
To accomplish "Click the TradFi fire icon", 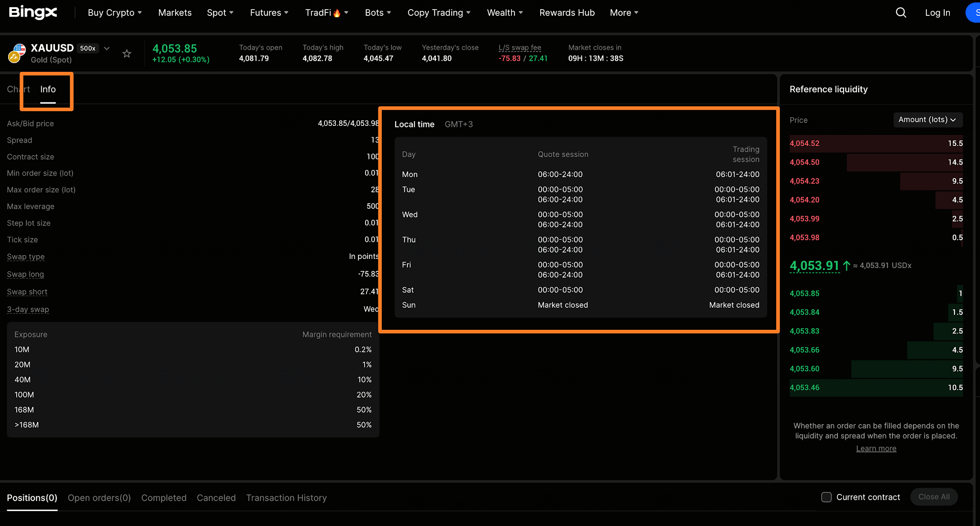I will tap(337, 13).
